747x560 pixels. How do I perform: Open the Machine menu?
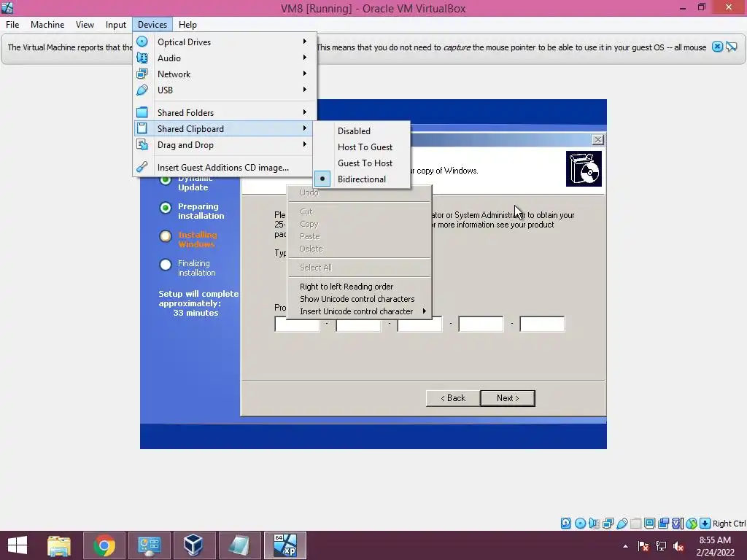coord(47,25)
